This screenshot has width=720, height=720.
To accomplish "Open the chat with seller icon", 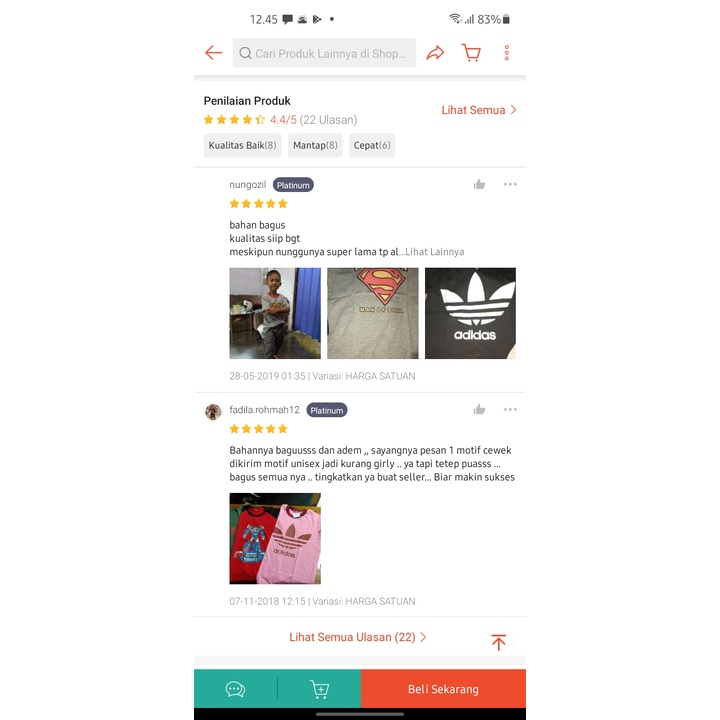I will tap(236, 689).
